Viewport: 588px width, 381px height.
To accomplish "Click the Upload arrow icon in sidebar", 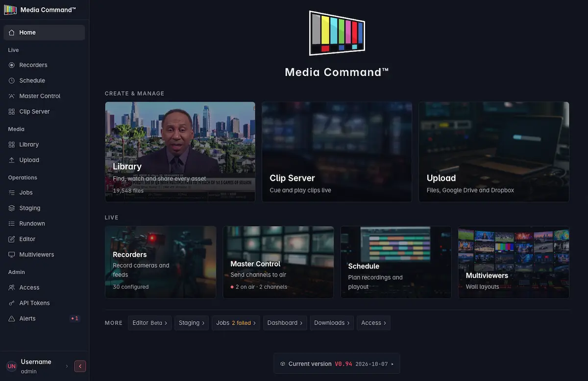I will tap(12, 160).
